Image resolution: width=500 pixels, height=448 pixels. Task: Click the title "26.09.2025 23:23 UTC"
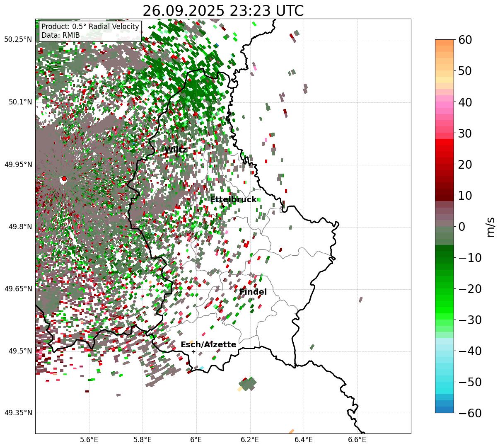[x=223, y=10]
